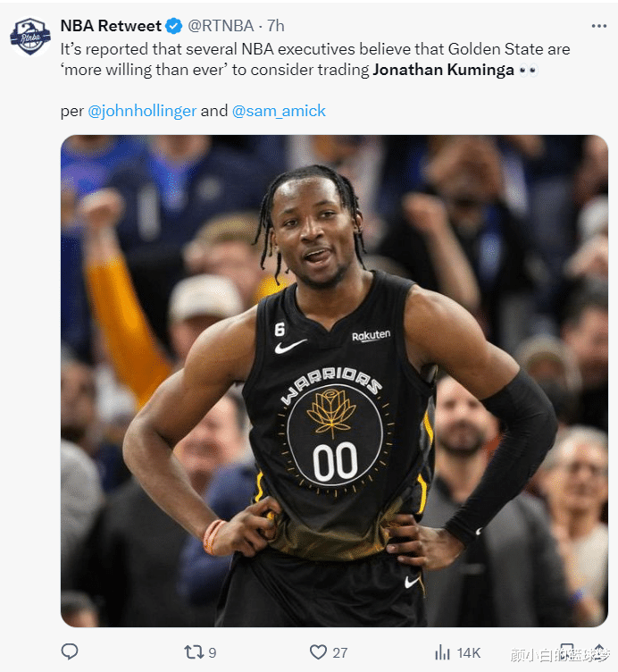
Task: Share the tweet using the share arrow icon
Action: pos(598,651)
